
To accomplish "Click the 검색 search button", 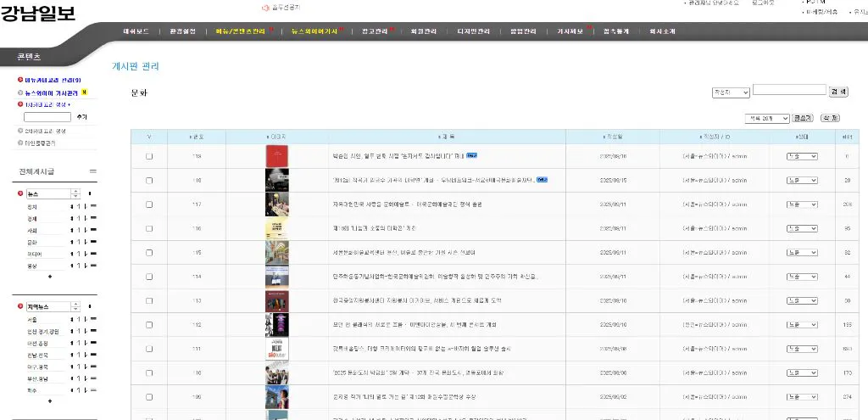I will (838, 92).
